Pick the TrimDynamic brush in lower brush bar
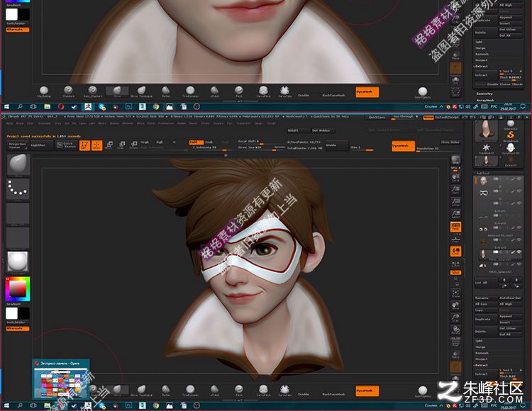 (x=190, y=390)
